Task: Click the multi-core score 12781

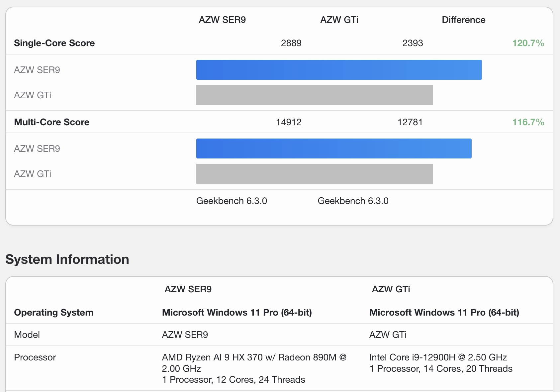Action: click(410, 122)
